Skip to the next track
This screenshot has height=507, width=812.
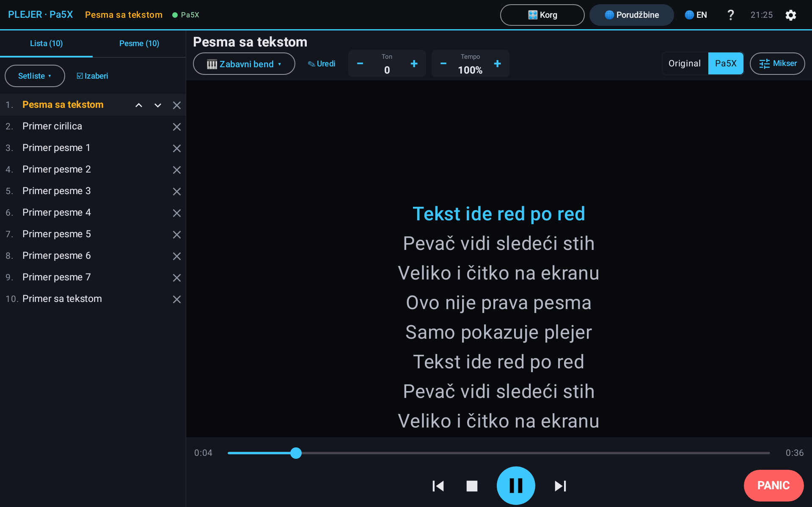(x=560, y=486)
